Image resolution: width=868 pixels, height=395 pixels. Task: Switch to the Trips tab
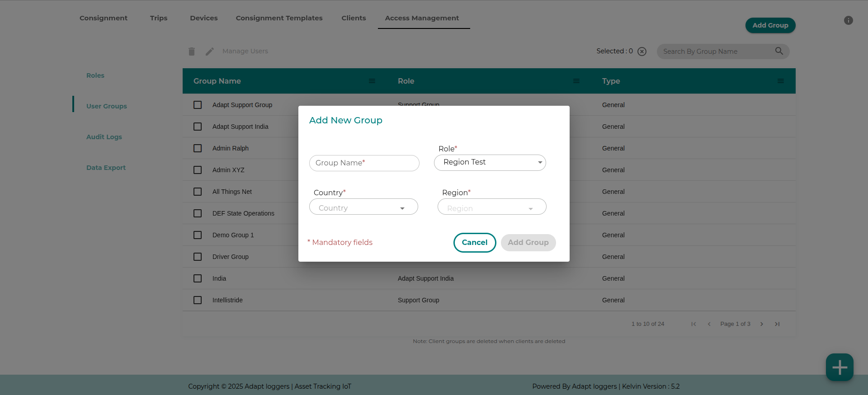pyautogui.click(x=159, y=18)
